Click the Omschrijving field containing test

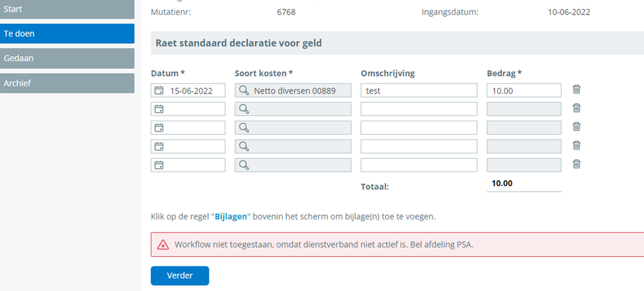[418, 90]
